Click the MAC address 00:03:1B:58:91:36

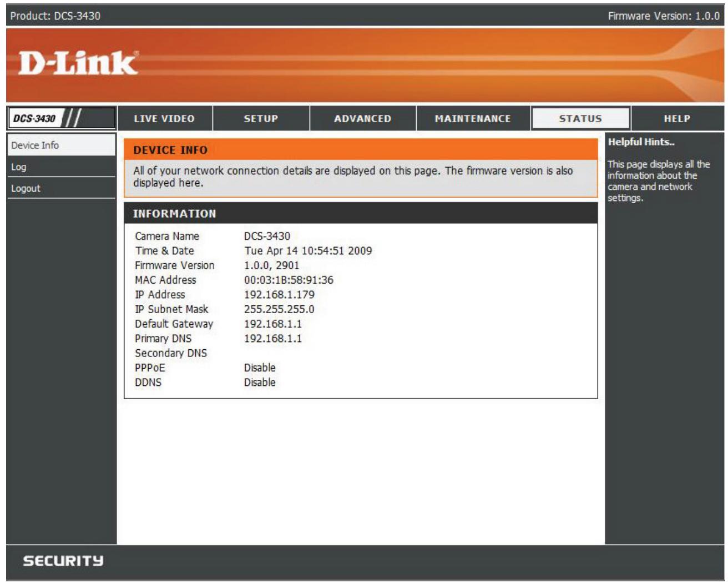(289, 280)
